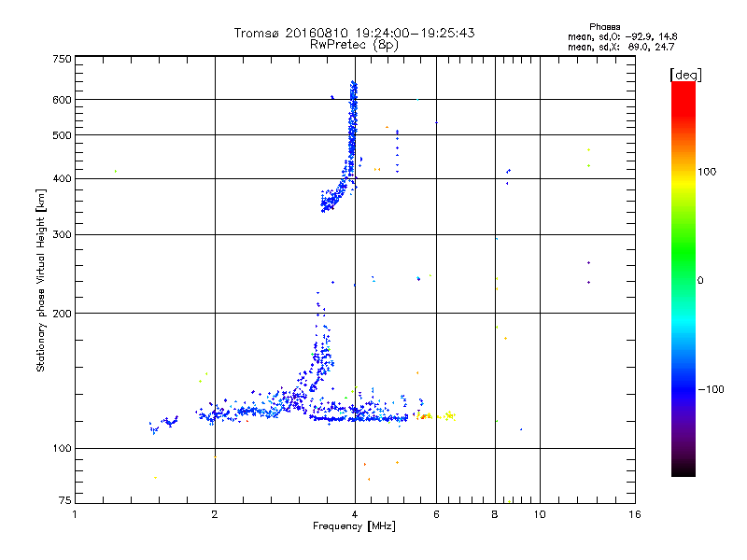Click the '[deg]' colorbar unit label
Screen dimensions: 747x560
click(685, 75)
